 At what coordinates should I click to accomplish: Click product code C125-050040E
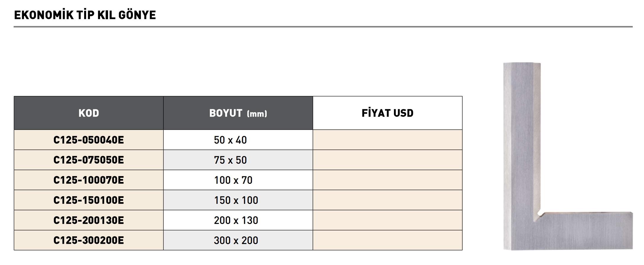(x=89, y=140)
